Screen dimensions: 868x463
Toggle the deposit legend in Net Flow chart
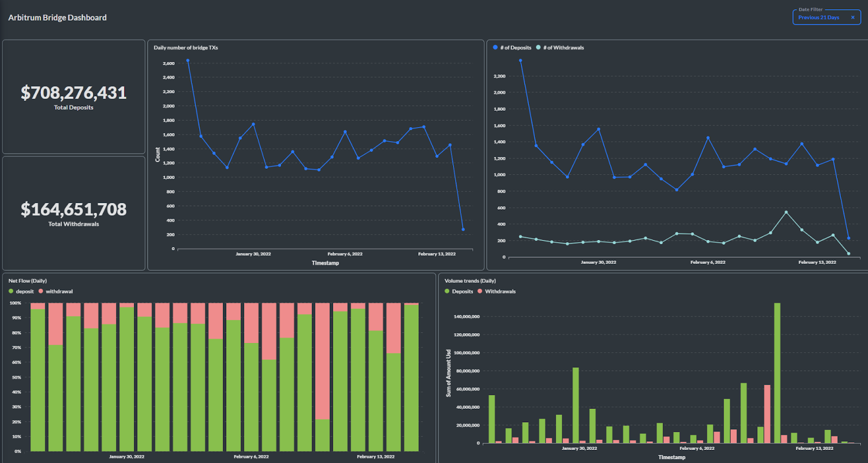pyautogui.click(x=21, y=291)
